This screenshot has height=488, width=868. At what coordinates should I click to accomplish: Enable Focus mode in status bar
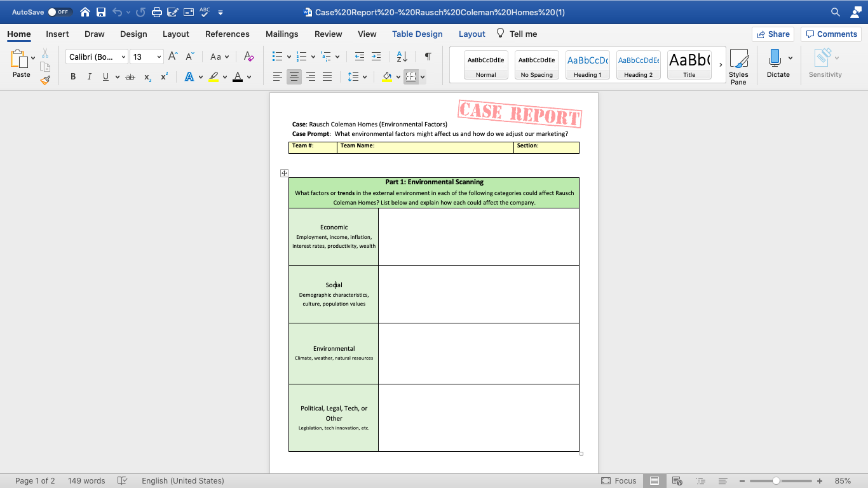619,481
